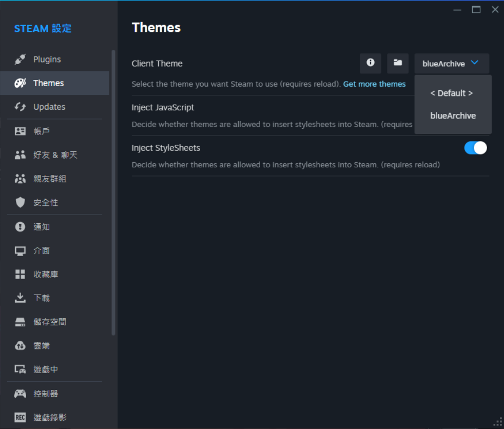
Task: Open 收藏庫 settings section
Action: click(54, 275)
